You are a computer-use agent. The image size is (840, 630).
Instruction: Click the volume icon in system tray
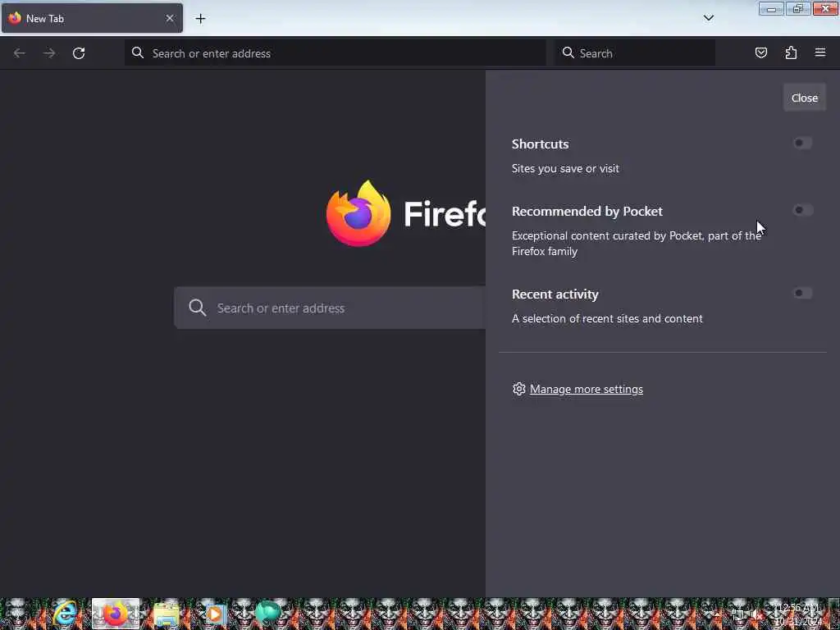coord(756,615)
